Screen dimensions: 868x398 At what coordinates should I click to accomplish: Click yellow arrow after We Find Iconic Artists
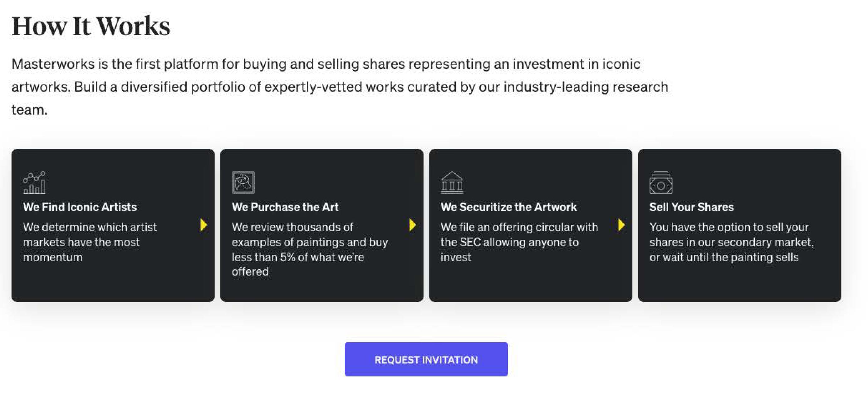[x=204, y=225]
